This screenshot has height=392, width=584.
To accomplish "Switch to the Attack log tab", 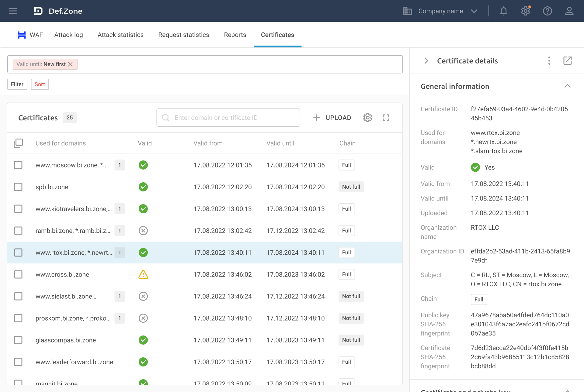I will pos(68,35).
